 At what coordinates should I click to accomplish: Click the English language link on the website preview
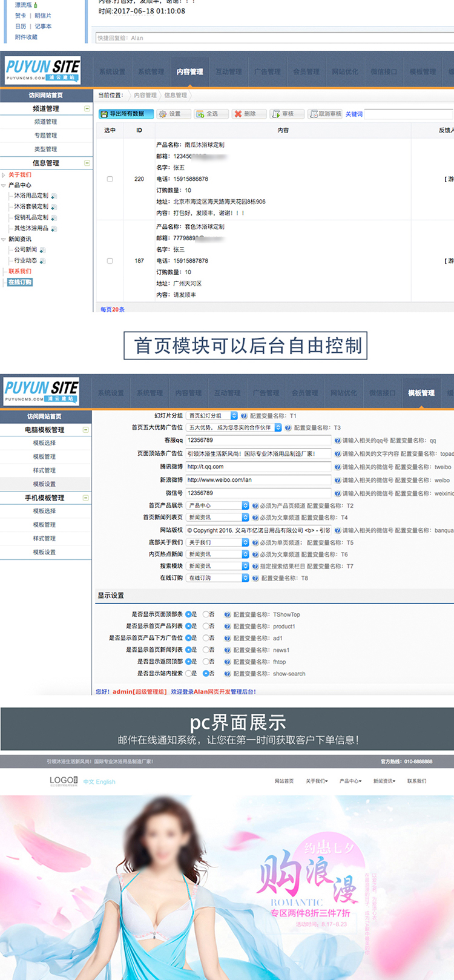click(105, 782)
